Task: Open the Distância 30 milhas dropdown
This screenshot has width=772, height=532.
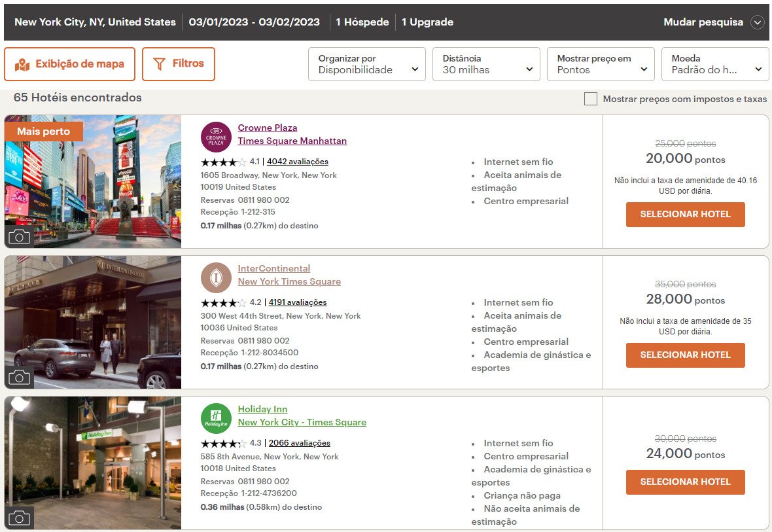Action: (x=486, y=64)
